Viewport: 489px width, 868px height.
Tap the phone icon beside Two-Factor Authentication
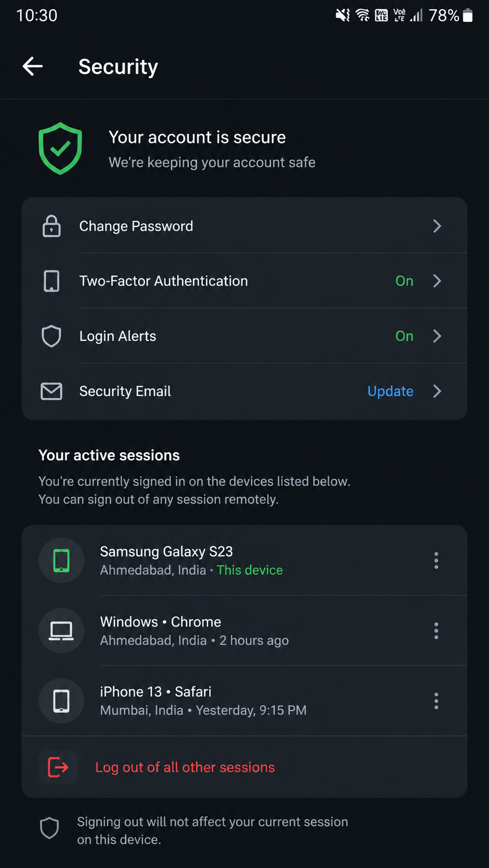point(51,281)
